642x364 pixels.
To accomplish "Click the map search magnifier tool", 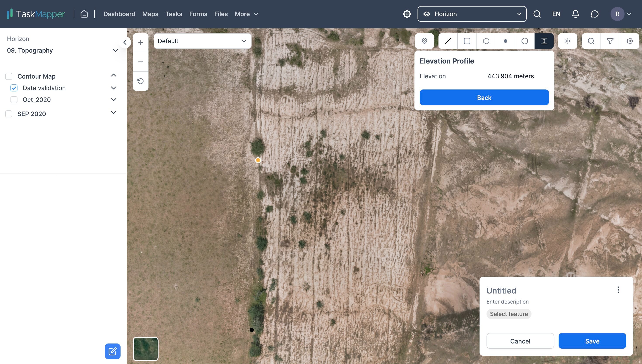I will pyautogui.click(x=591, y=41).
